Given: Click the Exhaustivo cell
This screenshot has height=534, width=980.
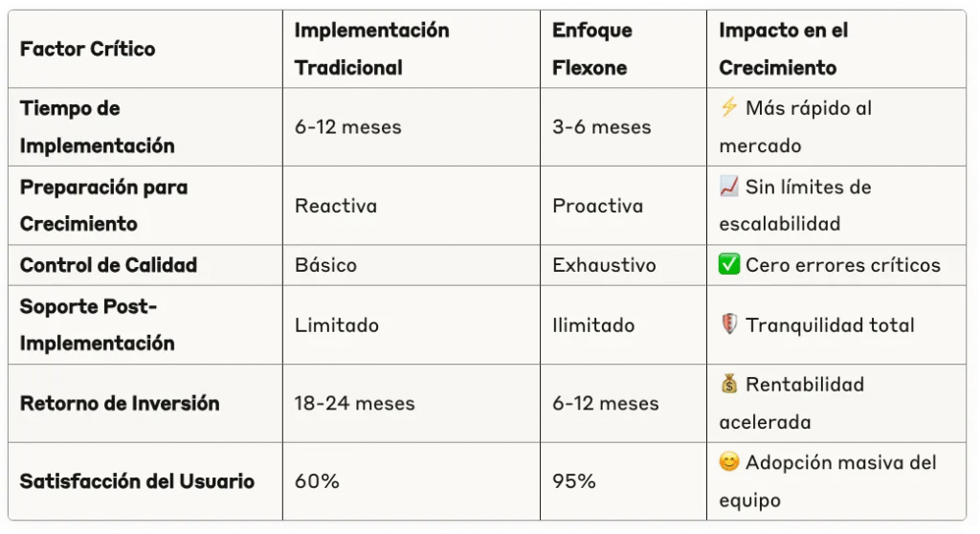Looking at the screenshot, I should (604, 265).
